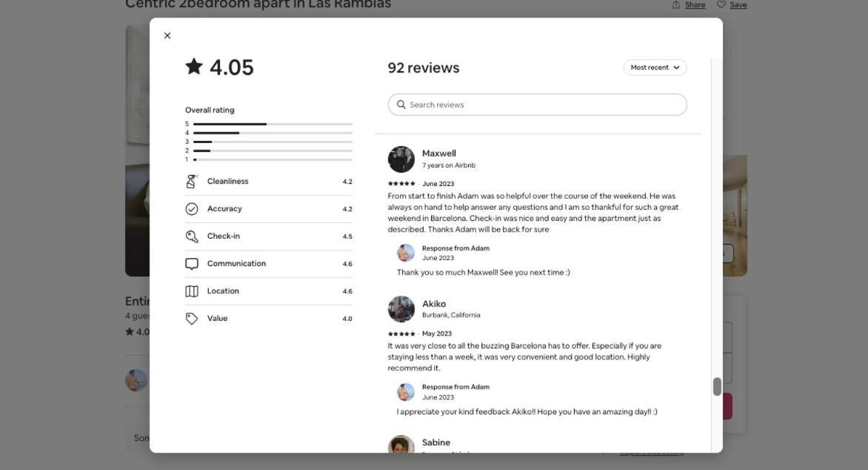This screenshot has height=470, width=868.
Task: Click Adam's avatar in Maxwell's response
Action: pos(406,253)
